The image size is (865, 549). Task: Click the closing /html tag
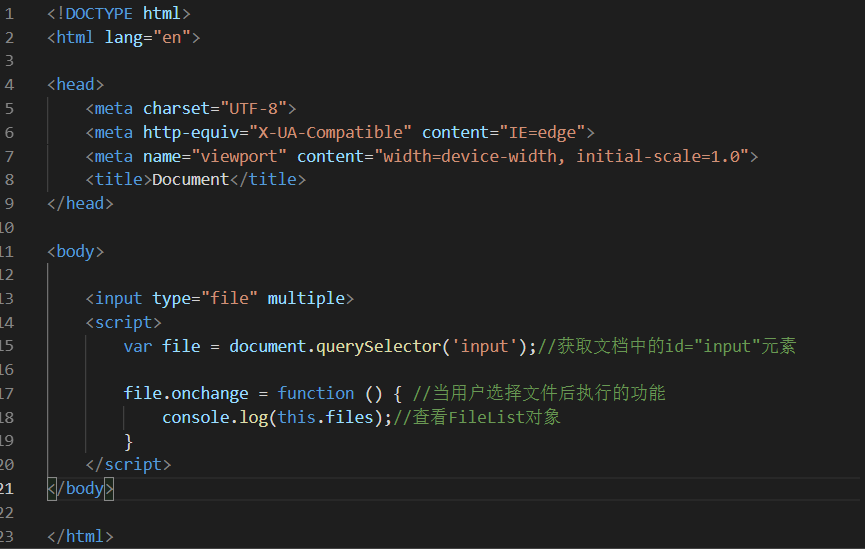tap(81, 536)
